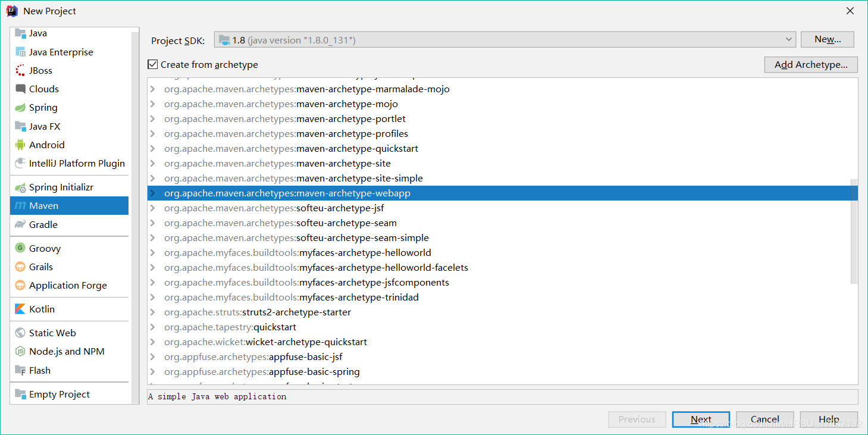The height and width of the screenshot is (435, 868).
Task: Select Java Enterprise project type
Action: point(70,52)
